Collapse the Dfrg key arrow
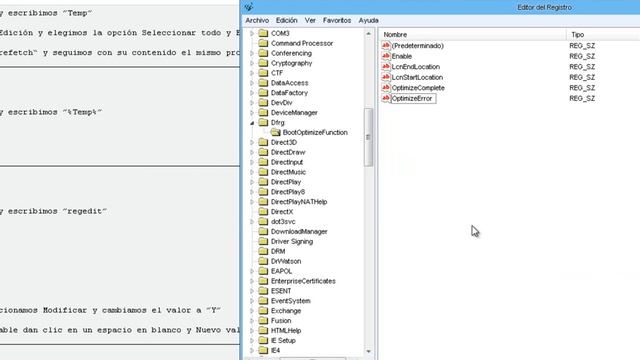This screenshot has height=360, width=640. coord(252,122)
